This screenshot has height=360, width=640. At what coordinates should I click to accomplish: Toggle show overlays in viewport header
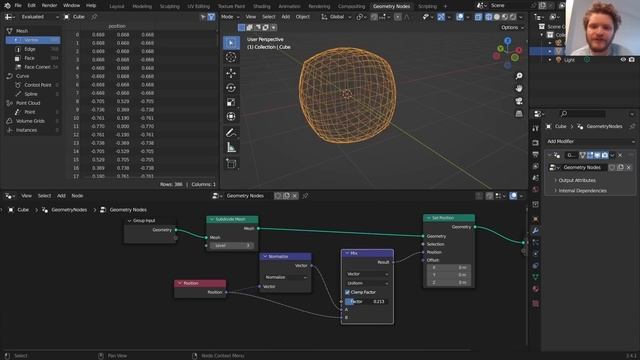(x=460, y=17)
